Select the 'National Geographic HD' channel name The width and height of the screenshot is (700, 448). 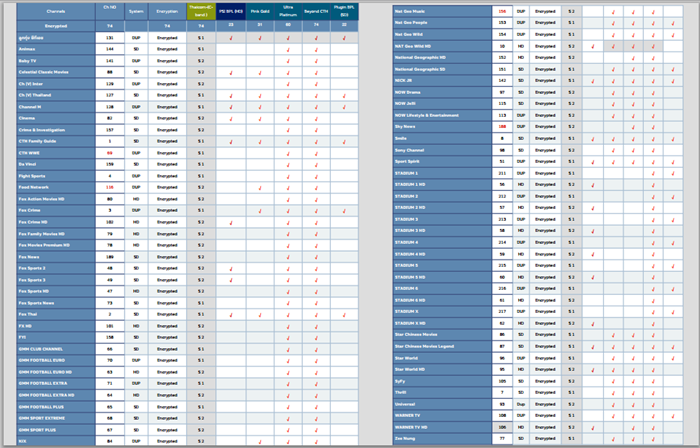[442, 58]
